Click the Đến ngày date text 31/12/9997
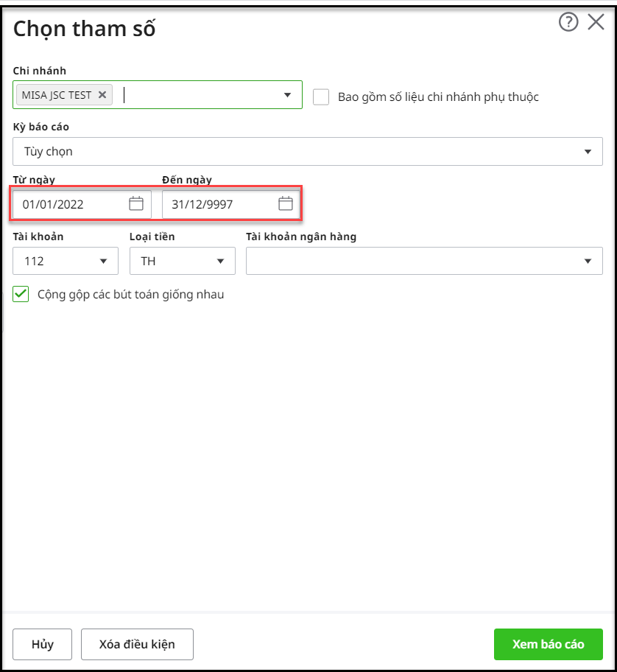This screenshot has height=672, width=617. (202, 205)
